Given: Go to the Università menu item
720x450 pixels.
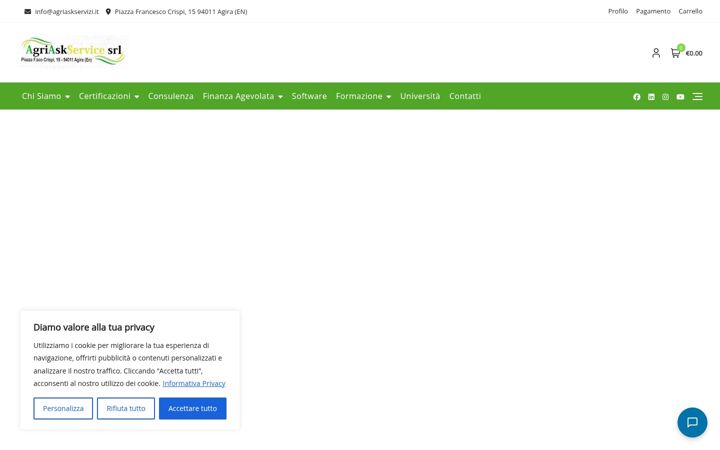Looking at the screenshot, I should [x=420, y=96].
